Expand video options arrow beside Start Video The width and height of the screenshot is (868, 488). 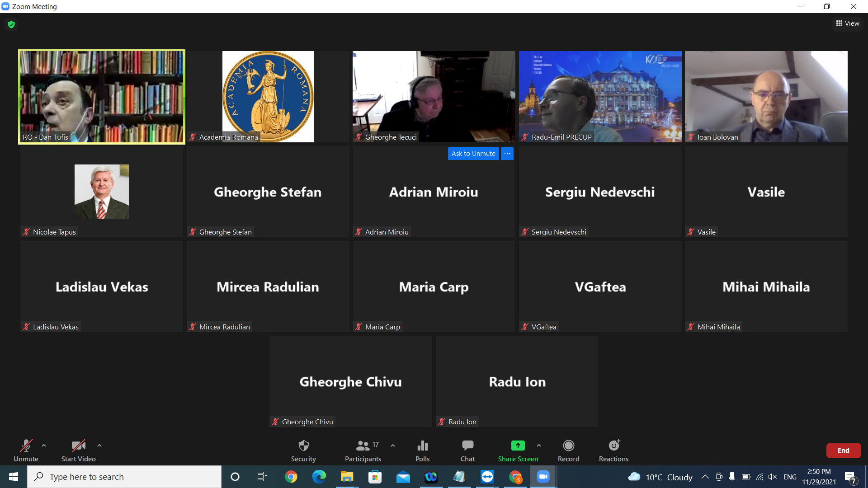coord(99,446)
